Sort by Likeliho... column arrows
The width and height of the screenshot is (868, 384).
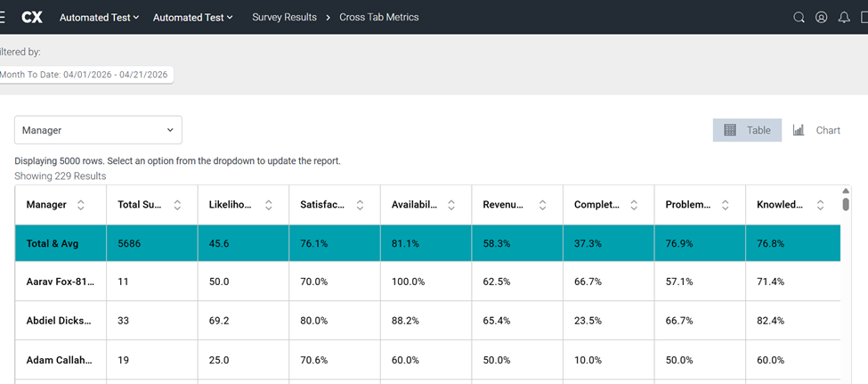coord(269,205)
